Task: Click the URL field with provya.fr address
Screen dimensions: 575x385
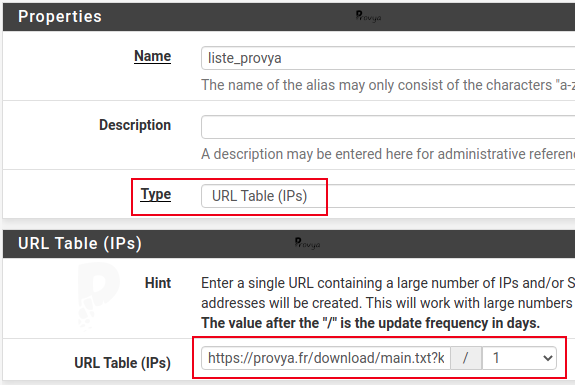Action: tap(326, 358)
